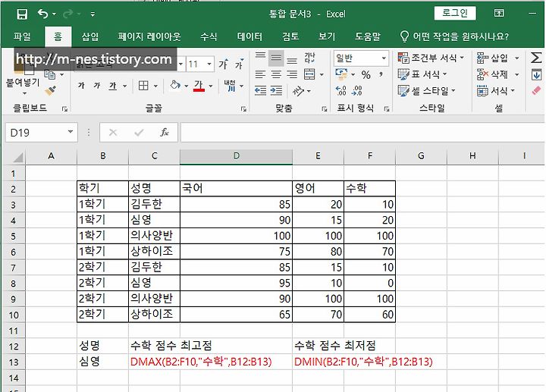
Task: Click the 로그인 sign-in button
Action: [455, 13]
